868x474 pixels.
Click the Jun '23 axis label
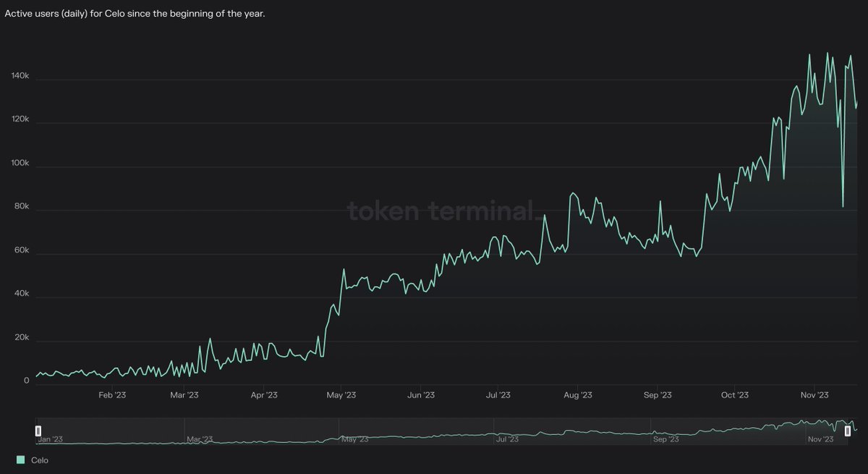[x=422, y=395]
